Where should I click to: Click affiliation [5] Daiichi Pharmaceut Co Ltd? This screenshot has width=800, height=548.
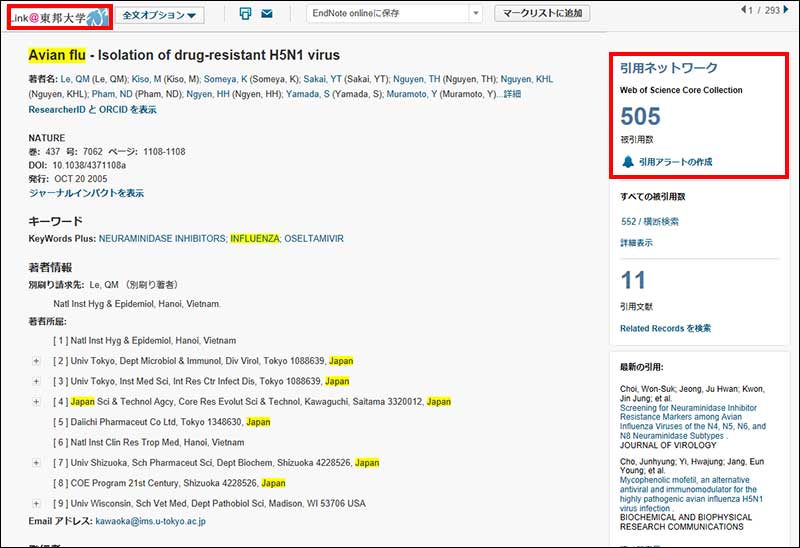click(162, 422)
